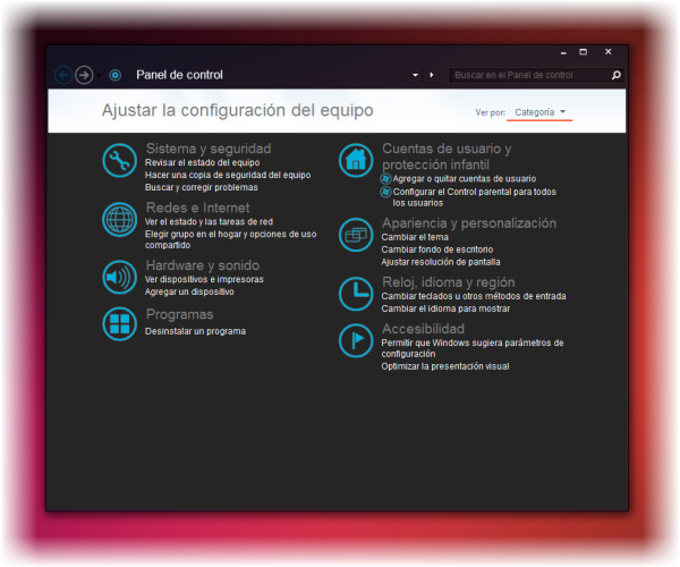
Task: Open Cuentas de usuario y protección infantil heading
Action: pyautogui.click(x=447, y=157)
